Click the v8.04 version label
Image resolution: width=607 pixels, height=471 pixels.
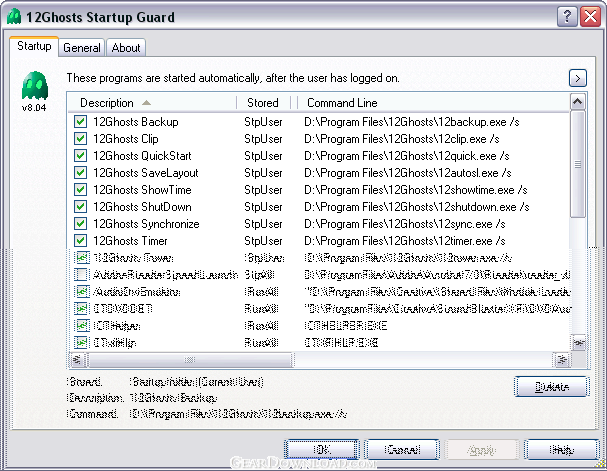[x=34, y=108]
